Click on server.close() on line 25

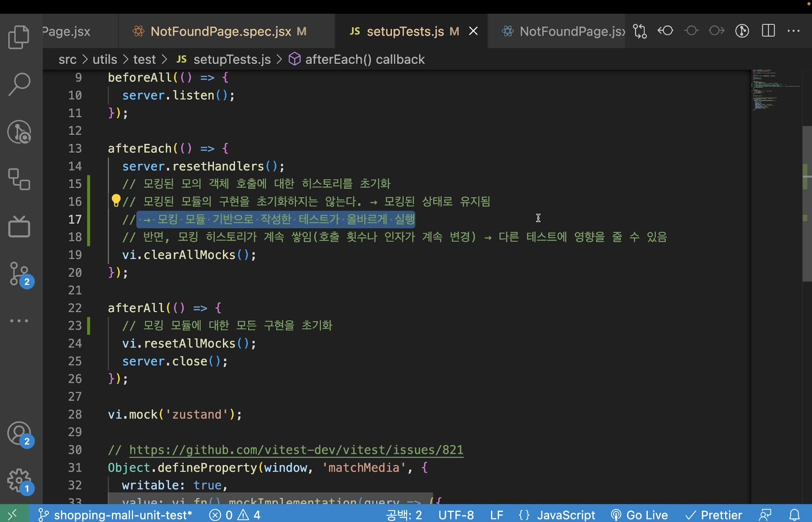click(175, 361)
